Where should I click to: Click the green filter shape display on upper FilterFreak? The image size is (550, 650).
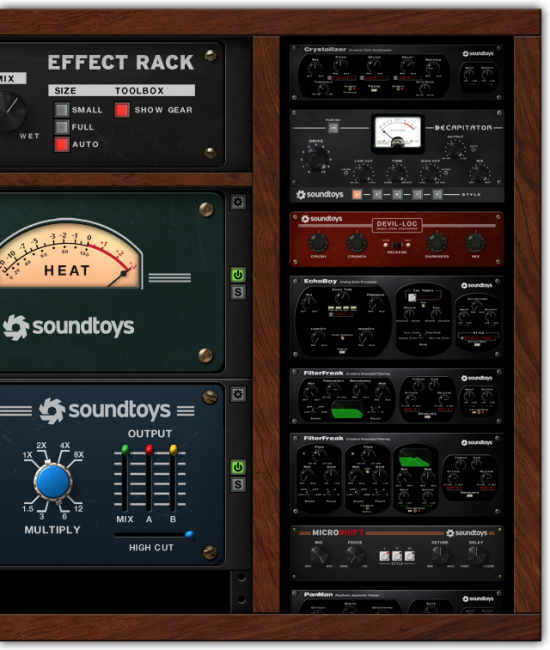[x=347, y=408]
